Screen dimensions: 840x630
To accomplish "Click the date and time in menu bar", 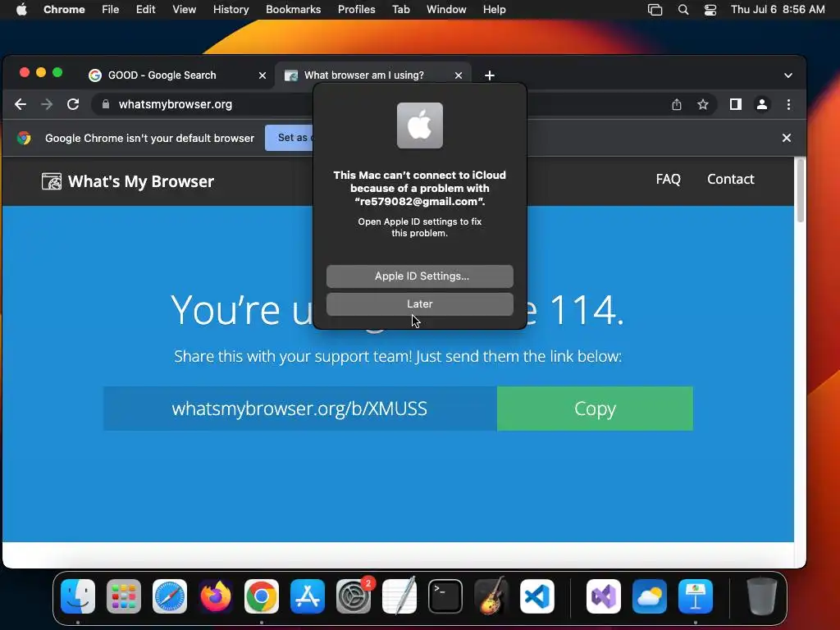I will click(778, 10).
